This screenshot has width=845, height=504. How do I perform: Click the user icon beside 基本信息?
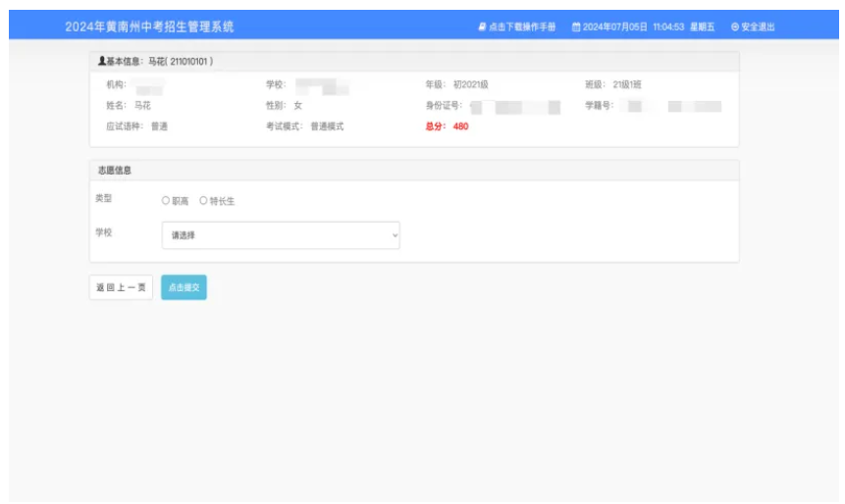pyautogui.click(x=102, y=62)
